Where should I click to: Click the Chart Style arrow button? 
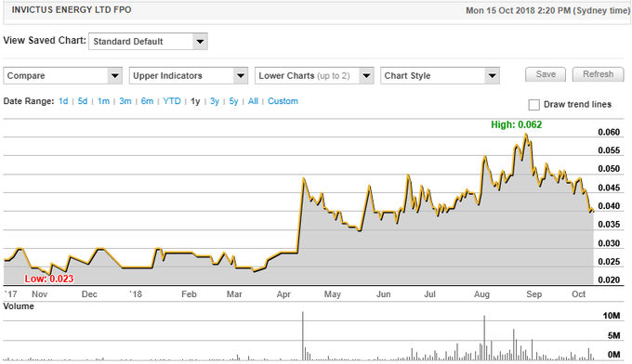pyautogui.click(x=493, y=76)
